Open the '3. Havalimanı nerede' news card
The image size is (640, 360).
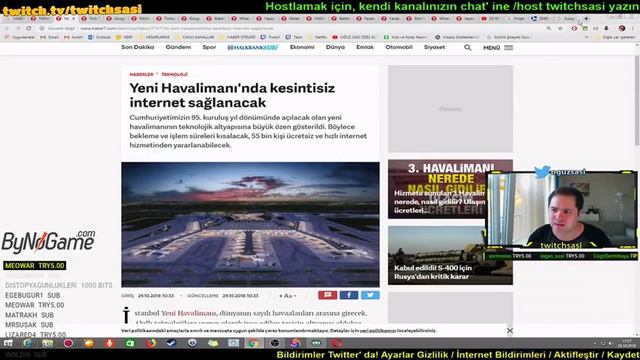(437, 189)
